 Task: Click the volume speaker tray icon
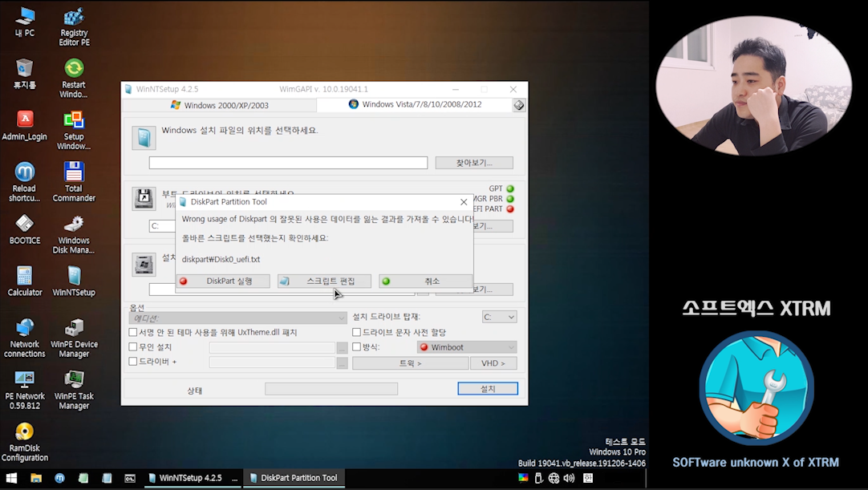569,478
